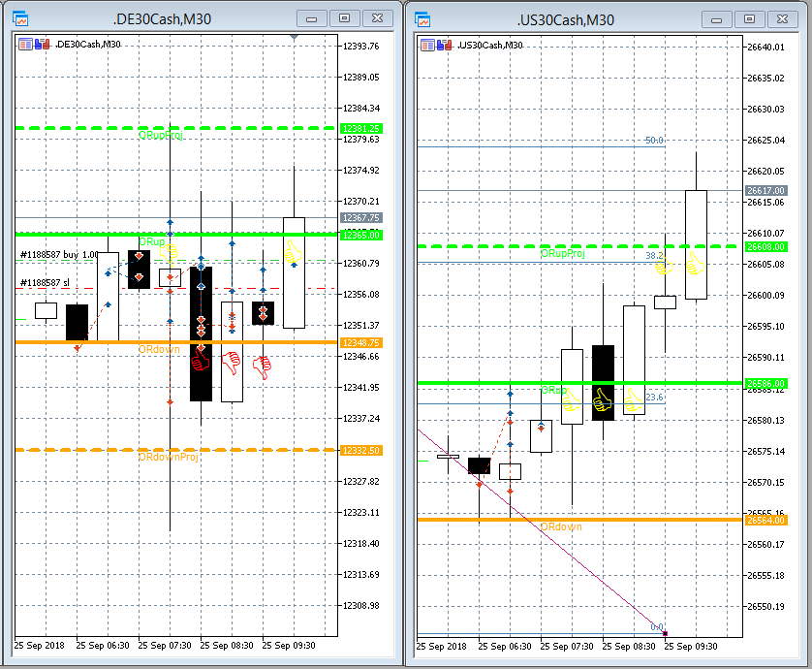Click the 12308.98 price scale value

361,606
